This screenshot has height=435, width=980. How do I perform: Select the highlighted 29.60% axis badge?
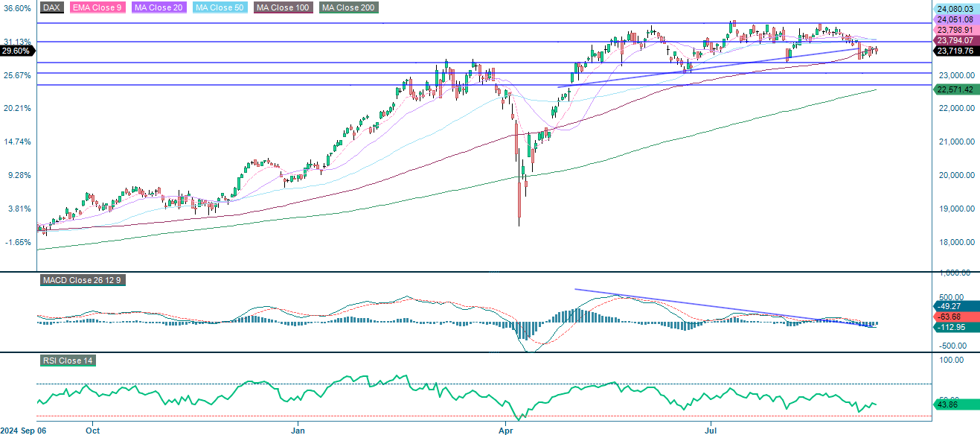(16, 49)
